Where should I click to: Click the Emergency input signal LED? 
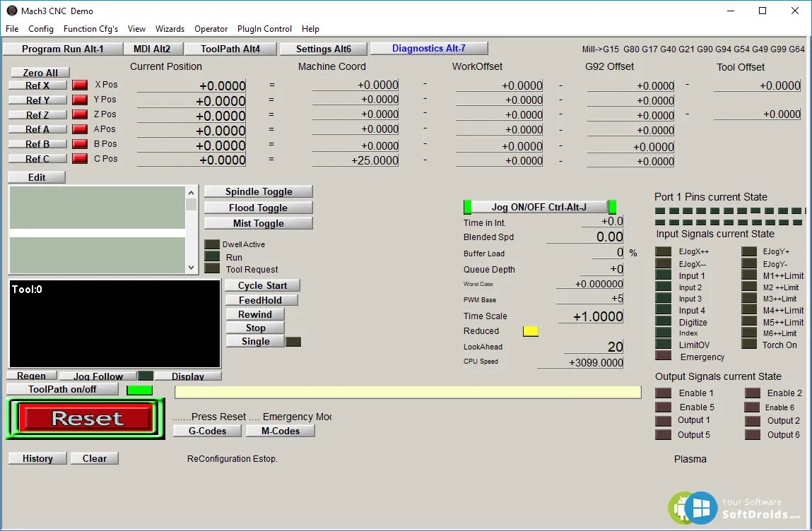664,356
